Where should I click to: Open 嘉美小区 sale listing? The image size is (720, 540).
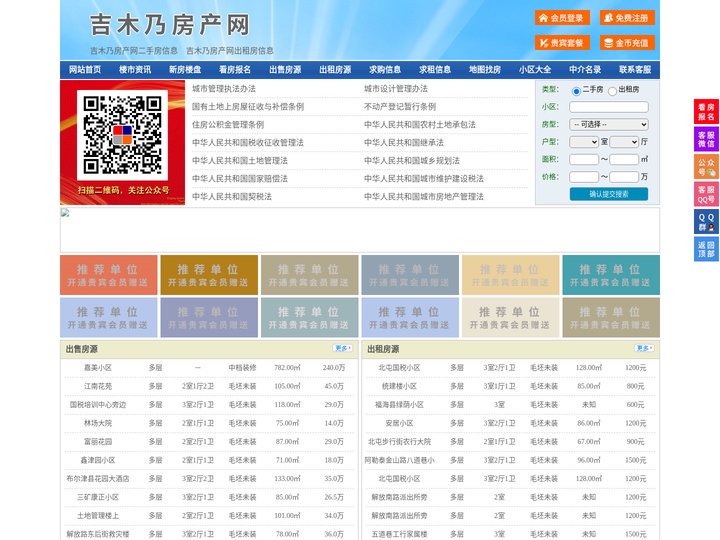(98, 368)
